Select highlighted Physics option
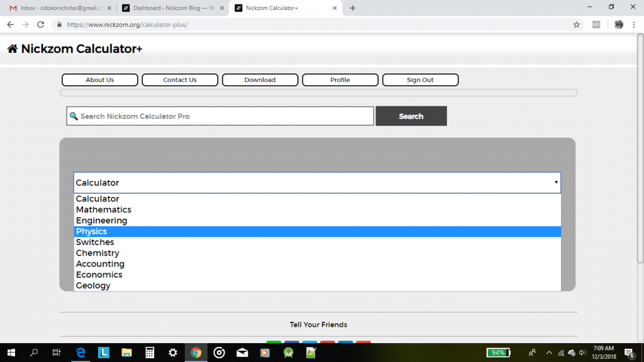The image size is (644, 362). 317,231
